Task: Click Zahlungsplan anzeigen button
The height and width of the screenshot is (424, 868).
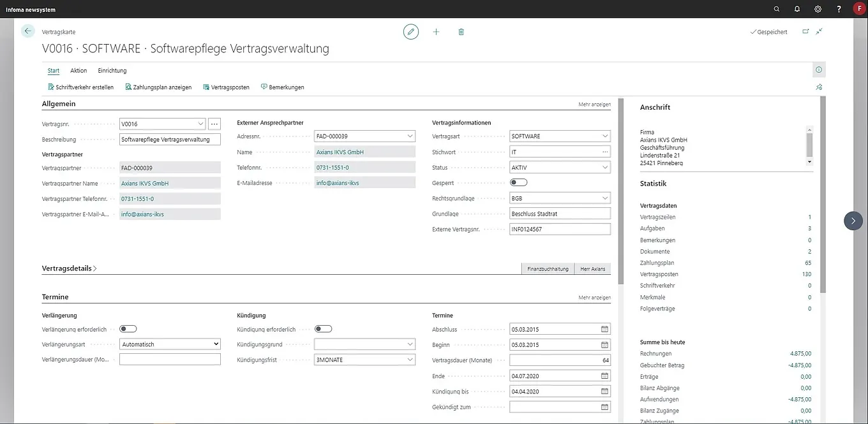Action: pyautogui.click(x=158, y=87)
